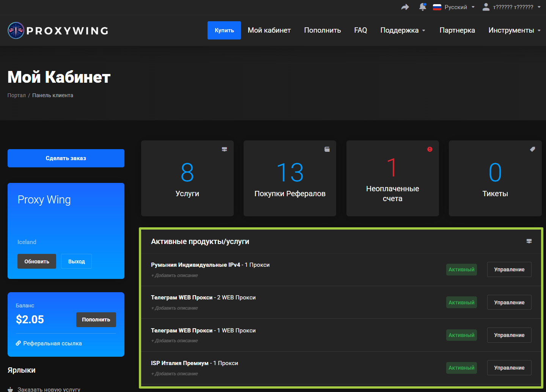This screenshot has width=546, height=392.
Task: Open the FAQ page
Action: [x=361, y=30]
